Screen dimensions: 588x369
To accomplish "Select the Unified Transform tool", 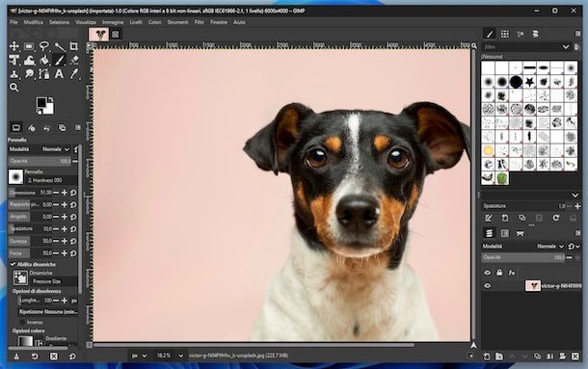I will tap(14, 60).
